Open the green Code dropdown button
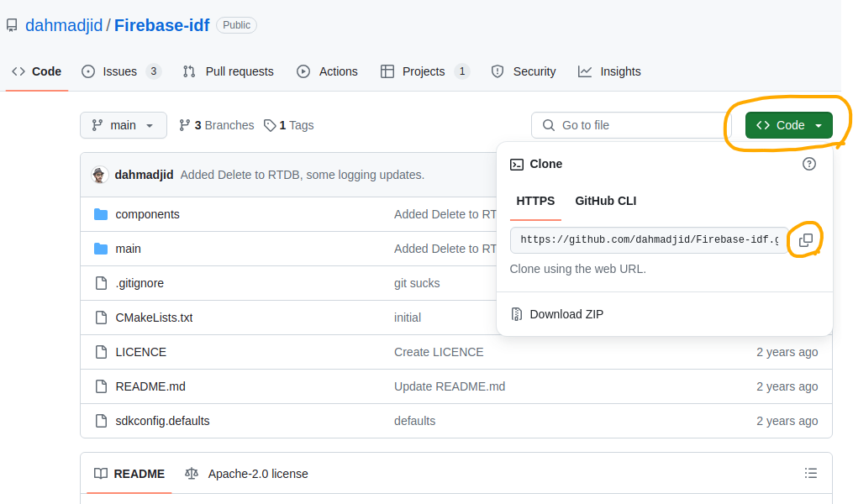The image size is (853, 504). 789,125
